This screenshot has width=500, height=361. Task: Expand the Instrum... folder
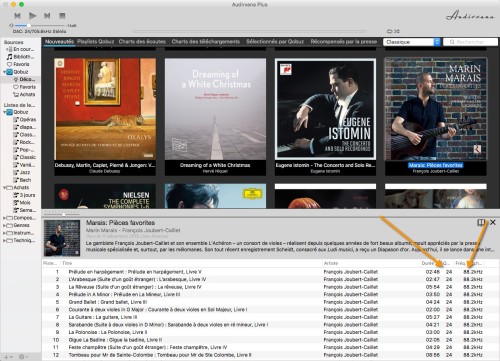click(x=4, y=233)
